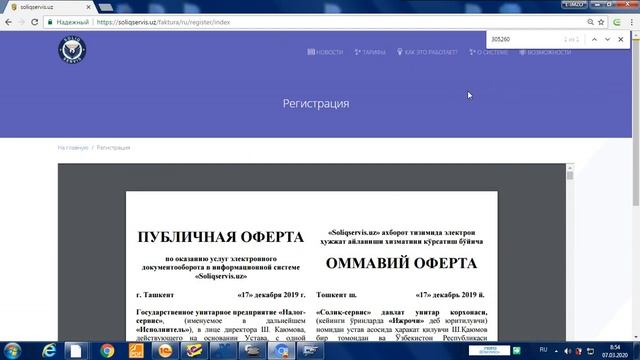640x360 pixels.
Task: Open Internet Explorer from taskbar
Action: click(49, 351)
